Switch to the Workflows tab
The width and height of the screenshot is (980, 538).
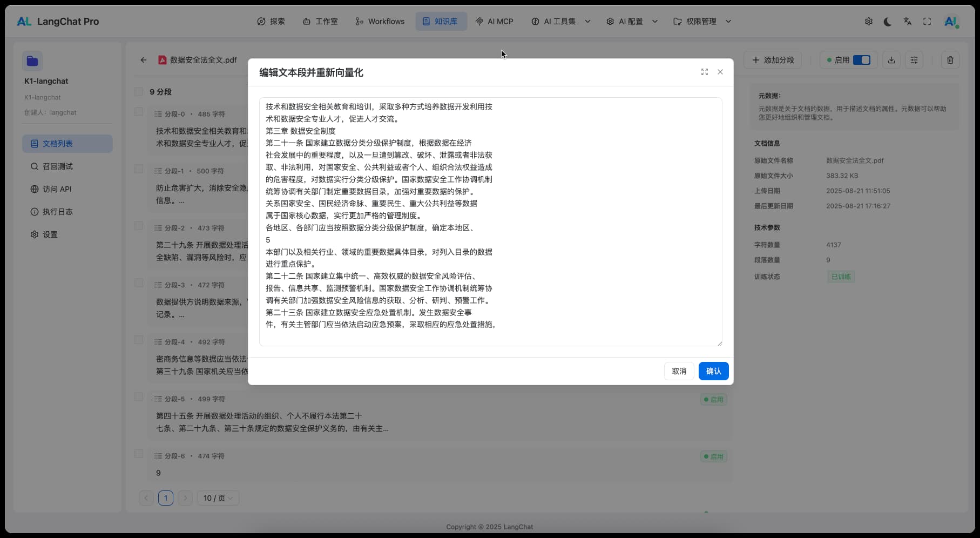pyautogui.click(x=380, y=22)
